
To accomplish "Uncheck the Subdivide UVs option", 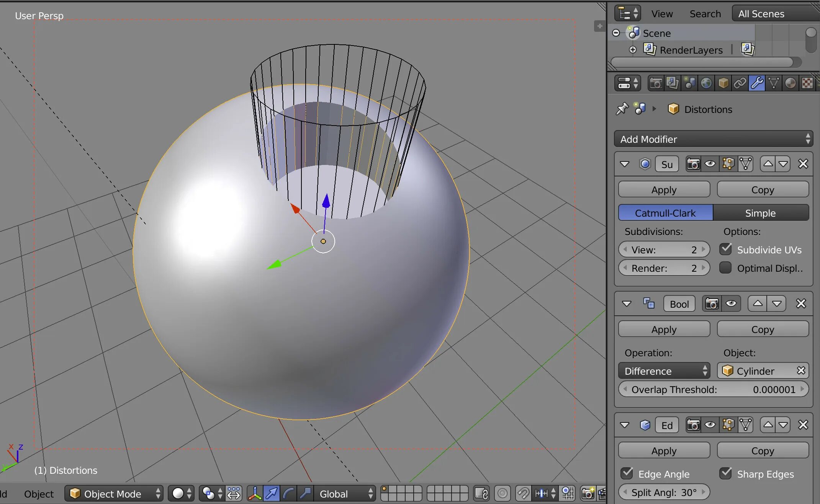I will [x=725, y=250].
